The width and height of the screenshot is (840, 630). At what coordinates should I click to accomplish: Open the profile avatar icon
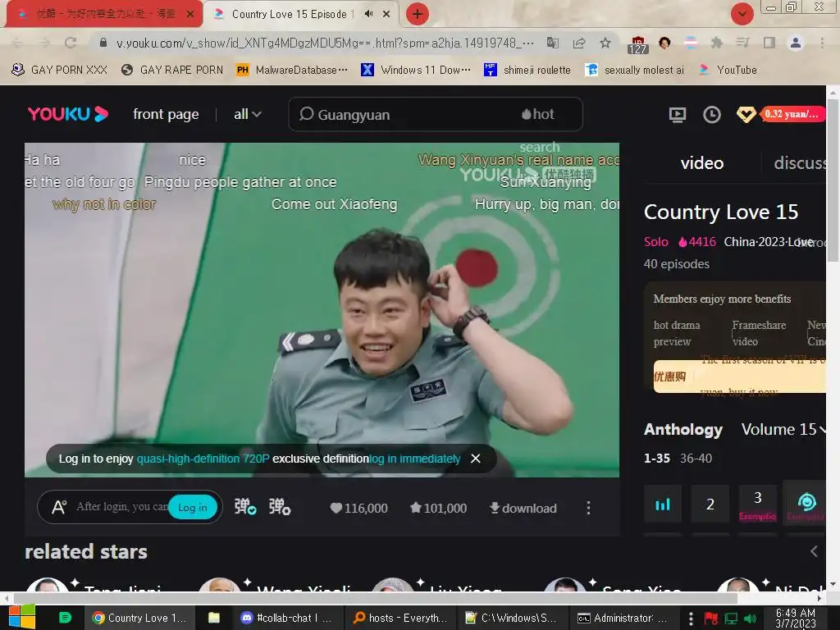pyautogui.click(x=796, y=43)
